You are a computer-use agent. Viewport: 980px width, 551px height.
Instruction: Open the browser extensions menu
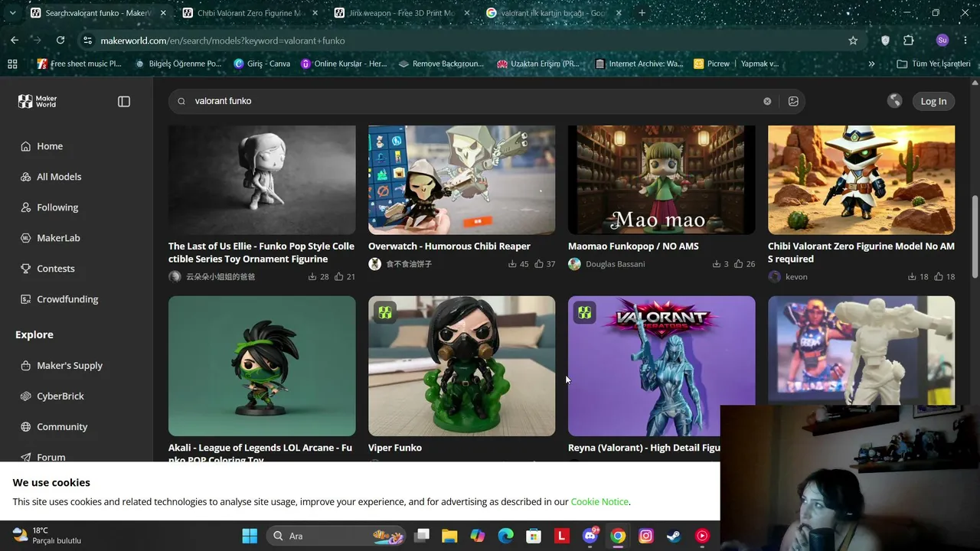coord(909,41)
